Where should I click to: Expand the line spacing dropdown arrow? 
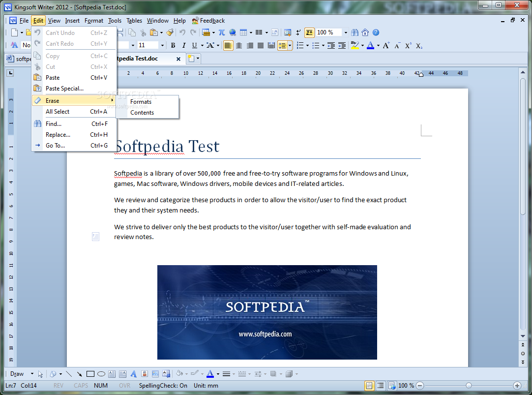click(x=290, y=45)
